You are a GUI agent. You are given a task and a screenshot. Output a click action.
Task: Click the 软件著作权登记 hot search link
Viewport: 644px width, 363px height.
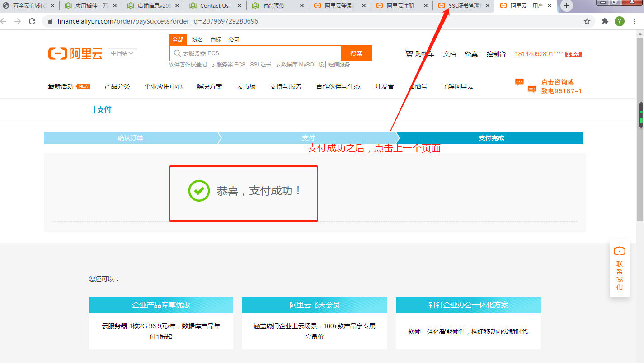click(188, 65)
